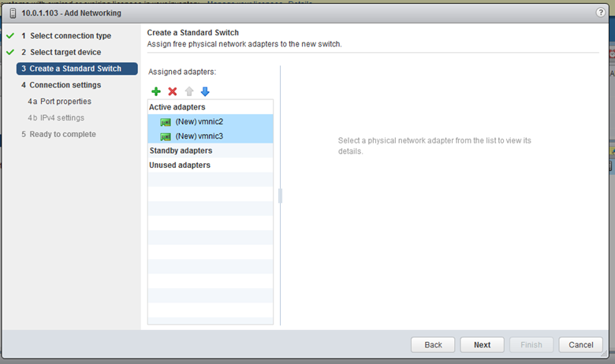The image size is (615, 364).
Task: Move adapter up with gray arrow icon
Action: (189, 91)
